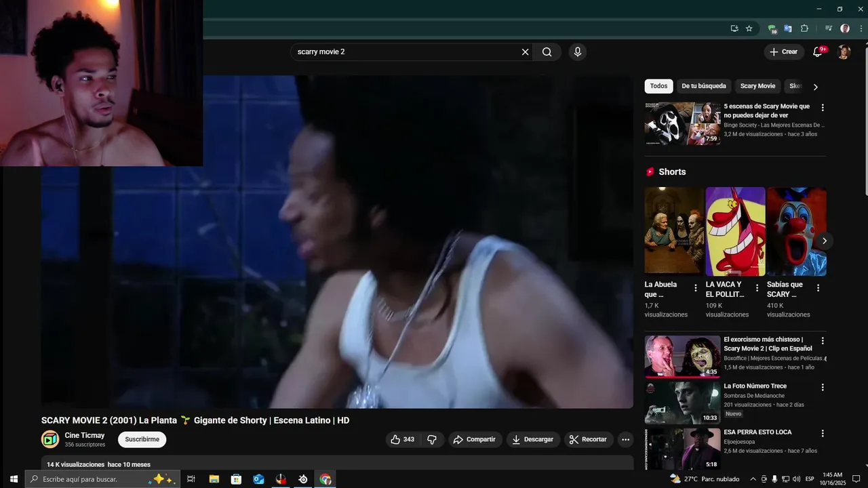Open Chrome icon on taskbar
The image size is (868, 488).
pyautogui.click(x=325, y=479)
